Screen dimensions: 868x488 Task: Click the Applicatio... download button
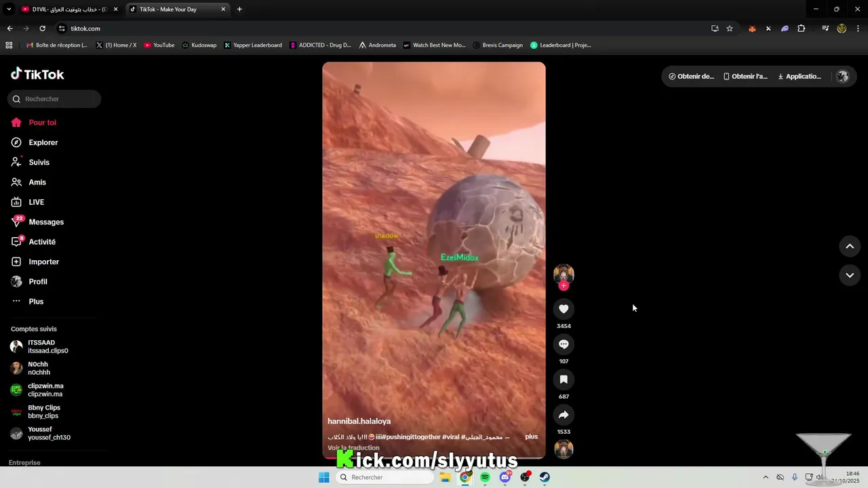tap(800, 77)
